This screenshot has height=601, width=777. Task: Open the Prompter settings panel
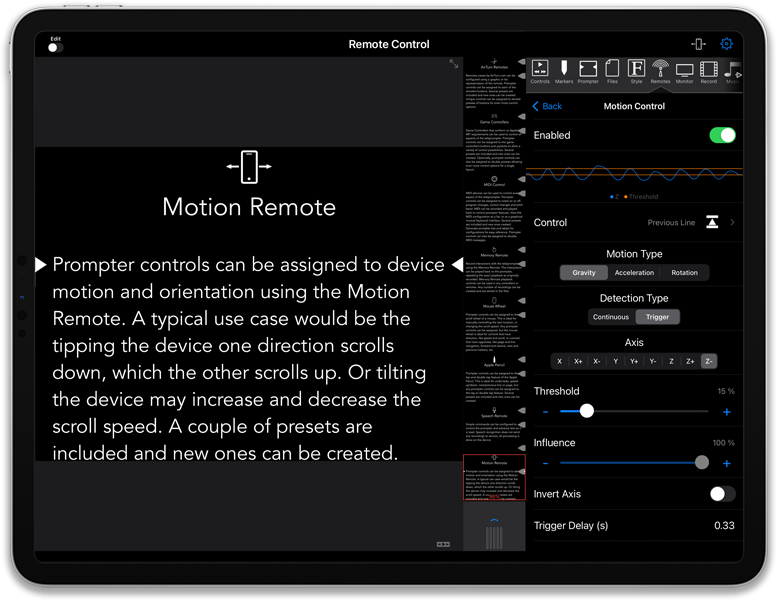[x=588, y=72]
